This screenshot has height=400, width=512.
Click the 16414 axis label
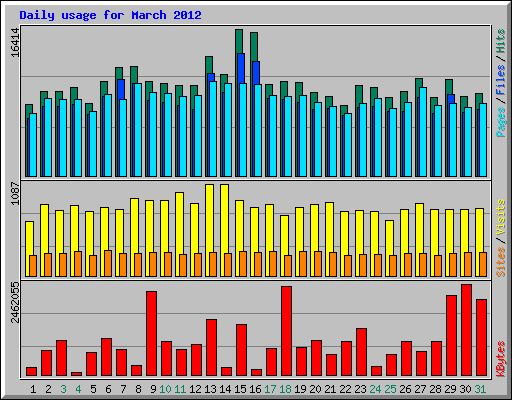click(x=15, y=42)
